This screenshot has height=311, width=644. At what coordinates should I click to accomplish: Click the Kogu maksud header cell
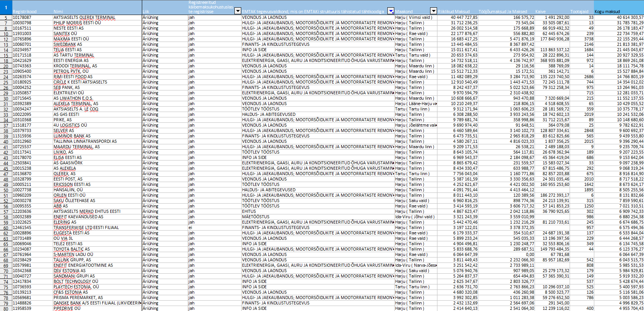(x=619, y=12)
